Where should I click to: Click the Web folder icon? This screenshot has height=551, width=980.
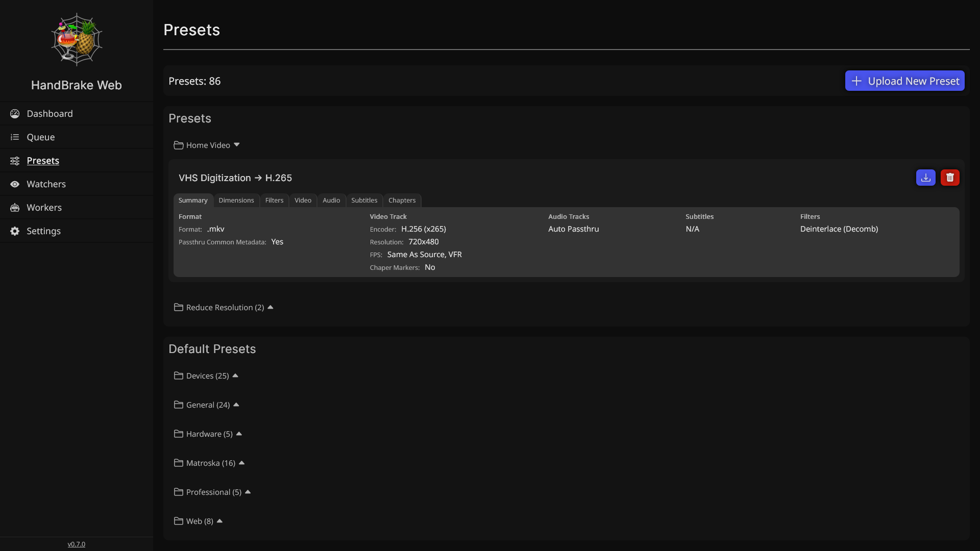178,521
